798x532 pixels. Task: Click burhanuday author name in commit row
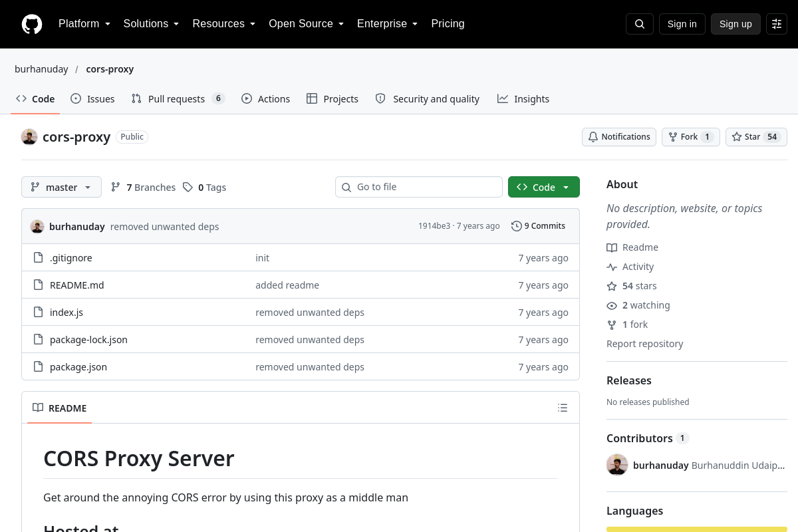(x=77, y=226)
